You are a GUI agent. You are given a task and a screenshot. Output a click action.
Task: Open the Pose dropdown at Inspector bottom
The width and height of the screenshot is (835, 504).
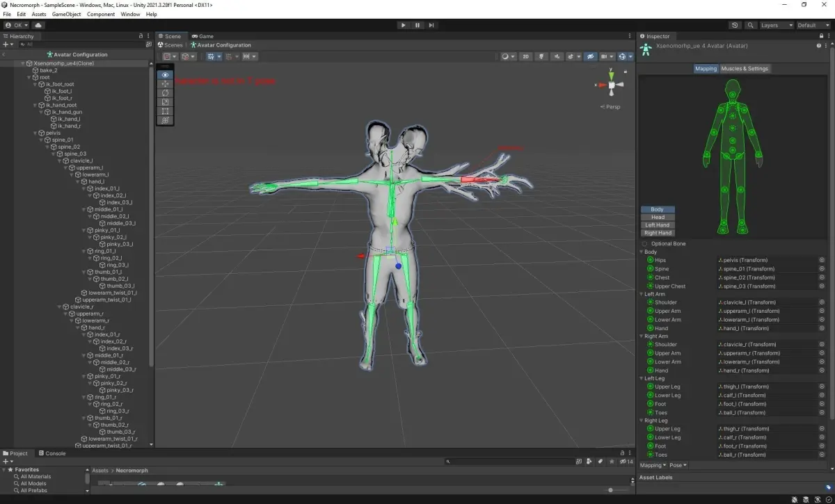coord(678,465)
